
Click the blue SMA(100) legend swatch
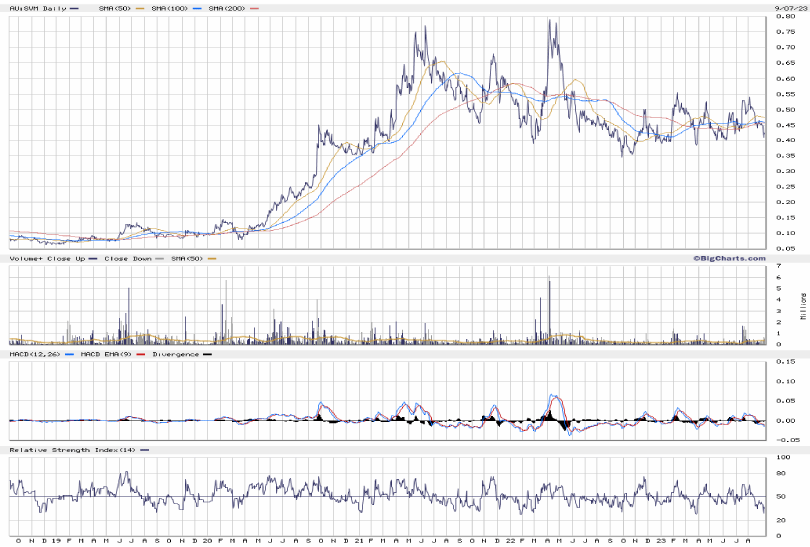coord(195,8)
